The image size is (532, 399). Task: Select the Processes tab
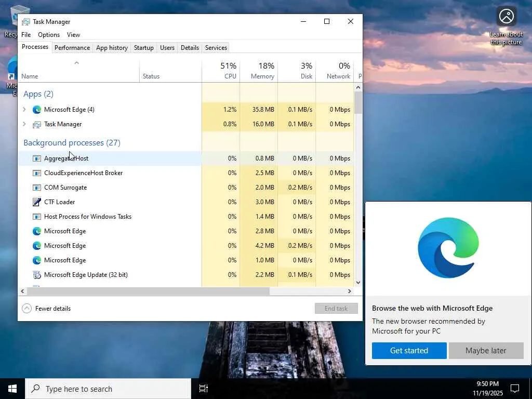point(35,47)
